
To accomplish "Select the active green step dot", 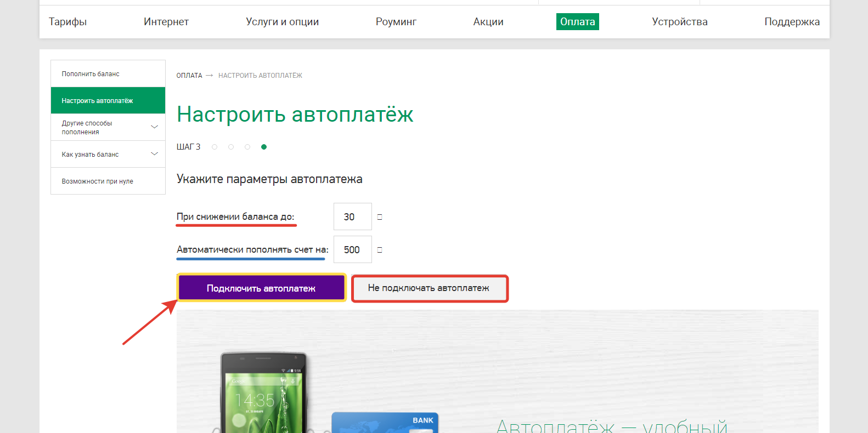I will click(x=264, y=147).
